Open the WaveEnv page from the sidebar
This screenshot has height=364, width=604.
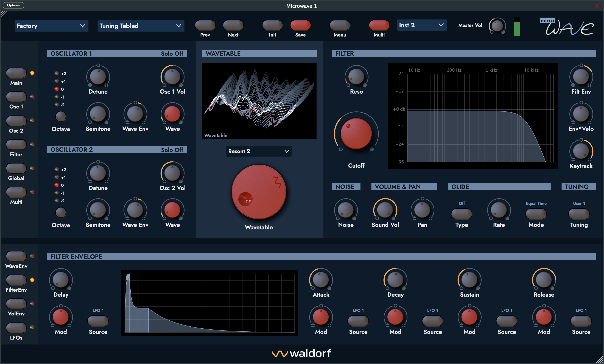pos(16,256)
